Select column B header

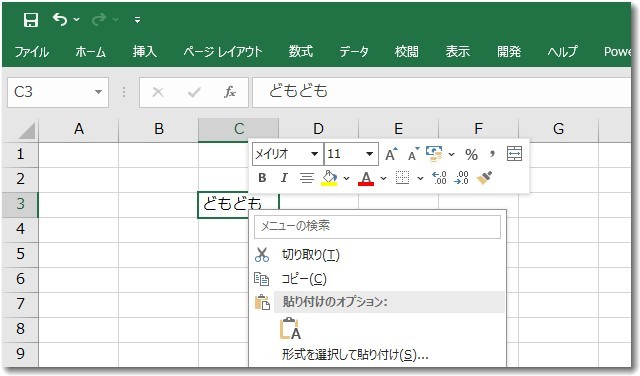point(158,129)
